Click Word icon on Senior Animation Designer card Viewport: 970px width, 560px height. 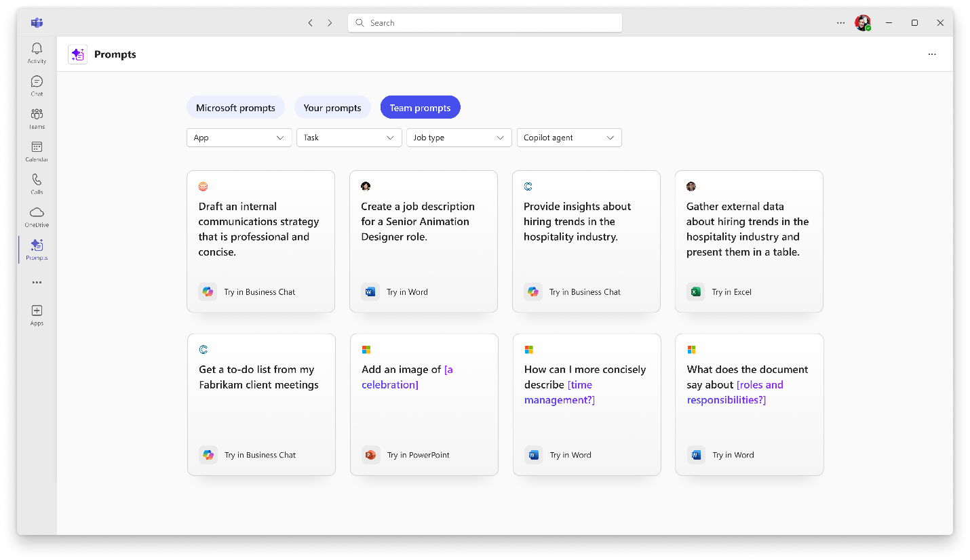click(370, 292)
